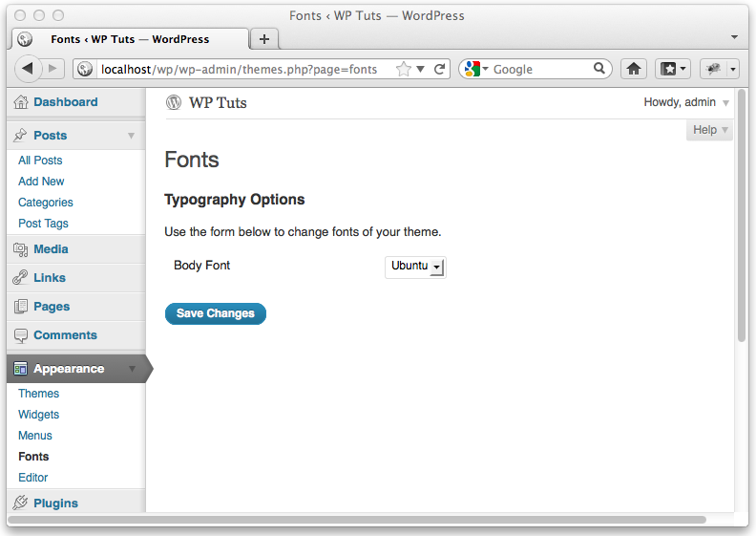Click the Links chain icon

pos(20,277)
